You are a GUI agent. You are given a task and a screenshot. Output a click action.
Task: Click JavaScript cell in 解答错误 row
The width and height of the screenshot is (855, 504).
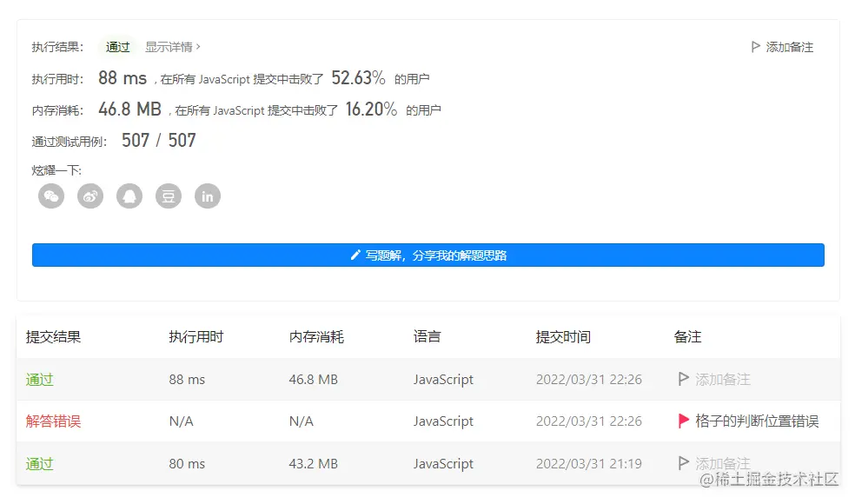443,421
